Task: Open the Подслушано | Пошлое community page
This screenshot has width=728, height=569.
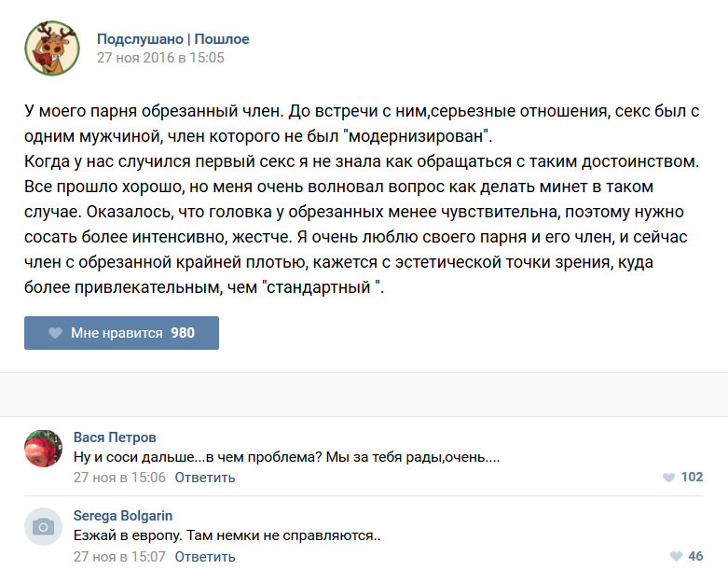Action: coord(172,39)
